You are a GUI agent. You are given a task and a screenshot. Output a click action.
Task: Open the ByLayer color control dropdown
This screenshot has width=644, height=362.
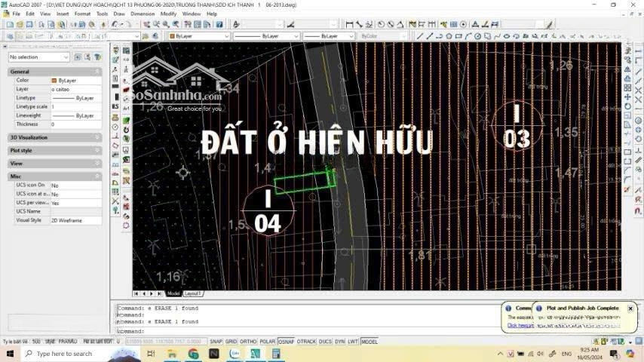click(199, 36)
